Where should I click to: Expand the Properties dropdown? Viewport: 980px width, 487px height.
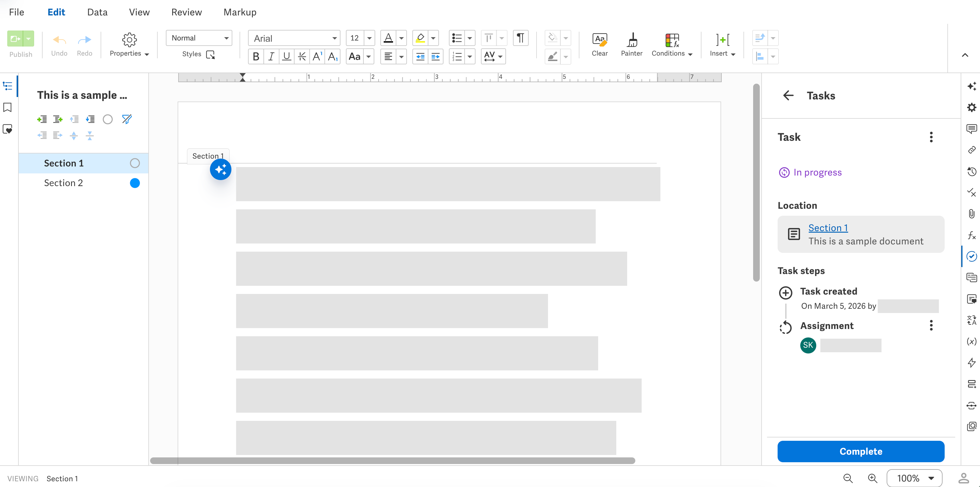pos(129,44)
